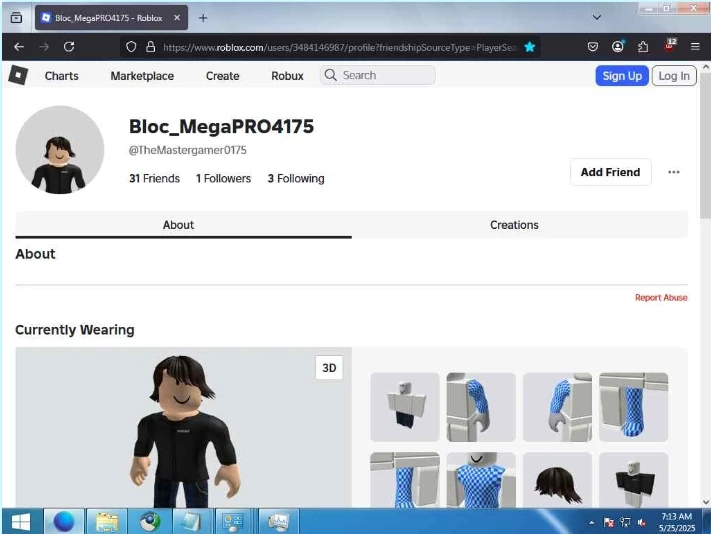Click the Add Friend button
This screenshot has width=711, height=534.
pyautogui.click(x=610, y=172)
